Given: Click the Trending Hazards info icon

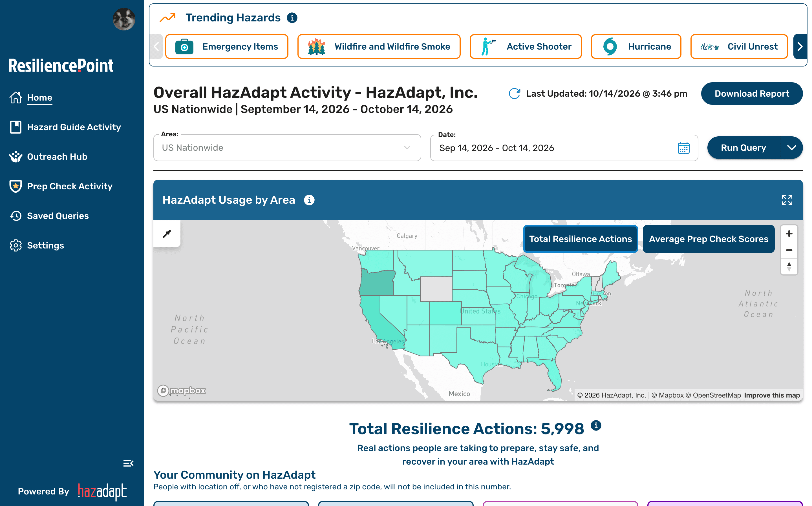Looking at the screenshot, I should [292, 17].
